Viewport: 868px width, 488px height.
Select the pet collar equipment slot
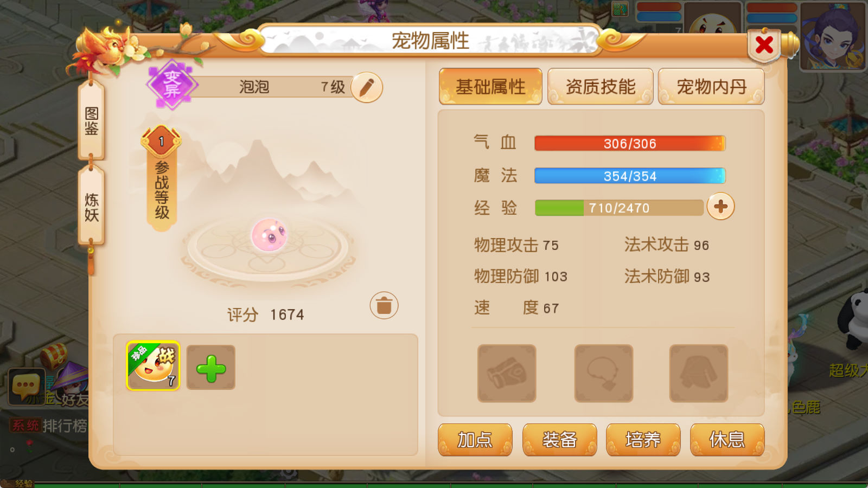click(604, 374)
